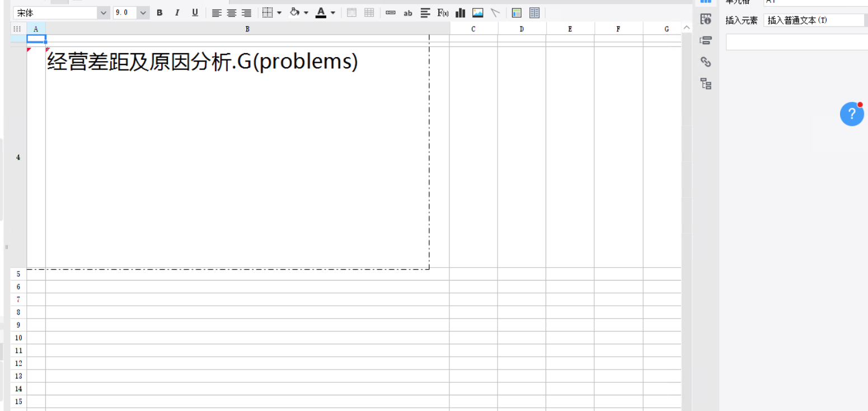Screen dimensions: 868x411
Task: Toggle bold formatting
Action: coord(159,13)
